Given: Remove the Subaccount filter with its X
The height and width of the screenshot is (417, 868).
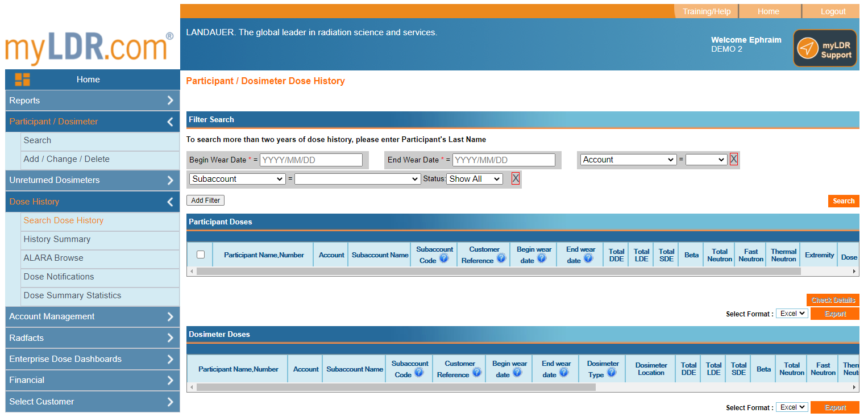Looking at the screenshot, I should pos(516,178).
